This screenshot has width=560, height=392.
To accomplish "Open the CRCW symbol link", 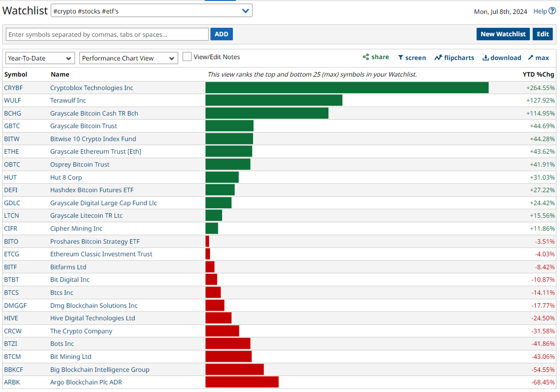I will tap(13, 331).
